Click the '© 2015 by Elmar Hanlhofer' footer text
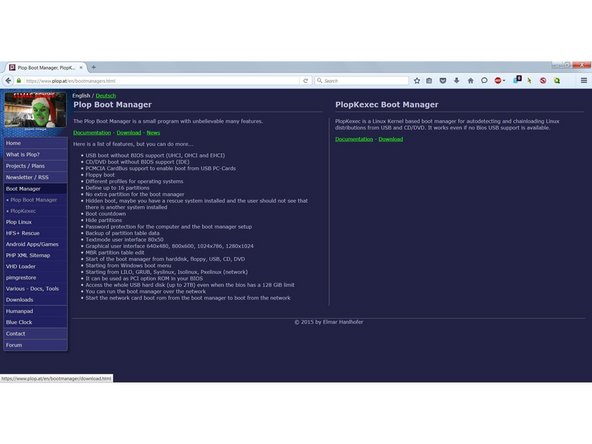592x444 pixels. (329, 322)
